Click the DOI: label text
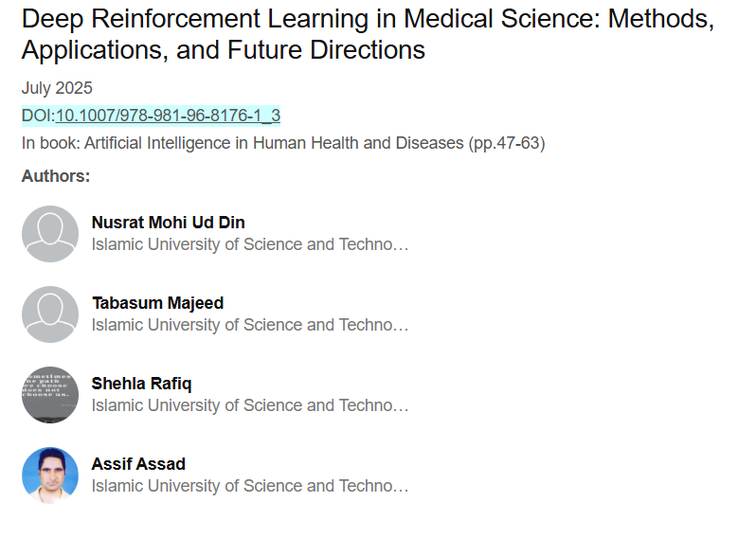 pos(38,116)
